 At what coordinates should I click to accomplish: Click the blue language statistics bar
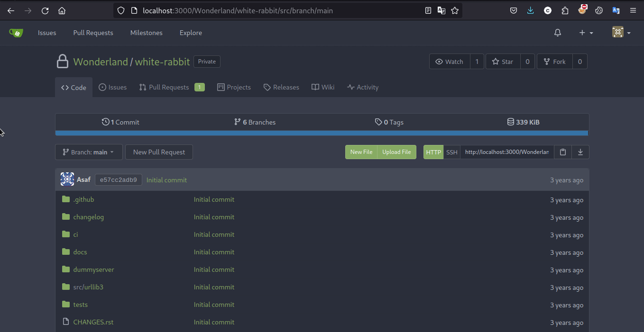(x=322, y=134)
